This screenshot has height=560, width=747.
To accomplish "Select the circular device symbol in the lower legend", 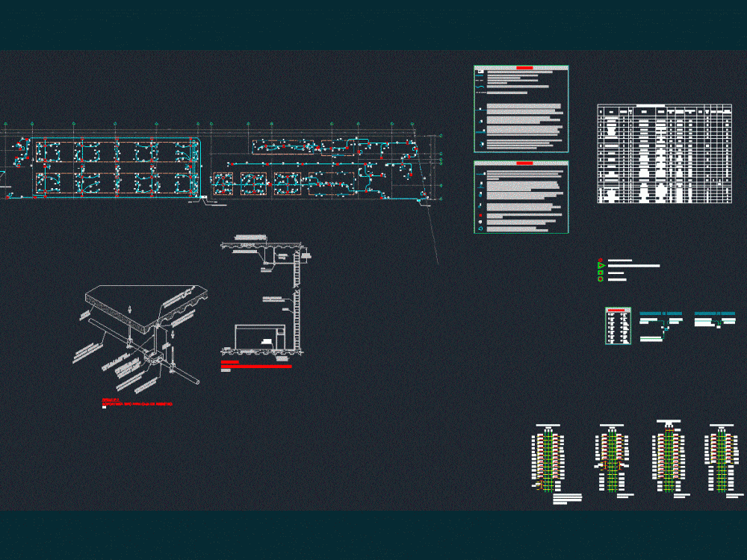I will tap(480, 220).
